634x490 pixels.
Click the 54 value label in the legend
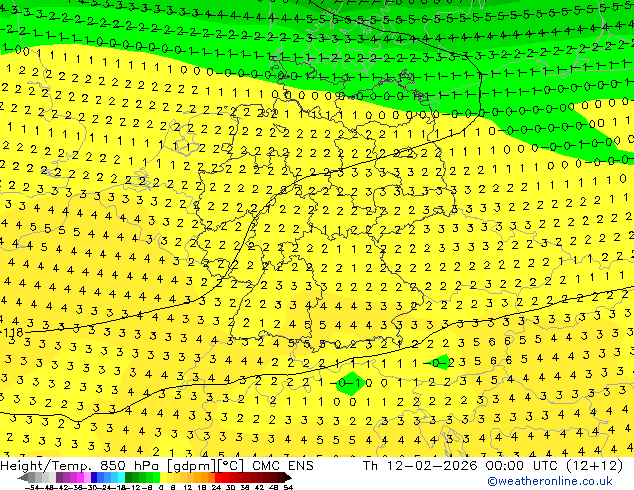point(288,487)
